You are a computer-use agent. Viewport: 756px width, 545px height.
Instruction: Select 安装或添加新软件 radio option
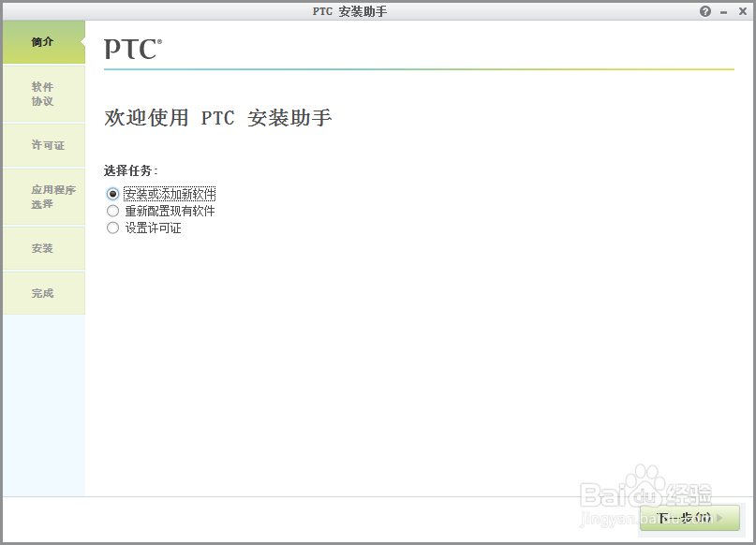pyautogui.click(x=112, y=194)
